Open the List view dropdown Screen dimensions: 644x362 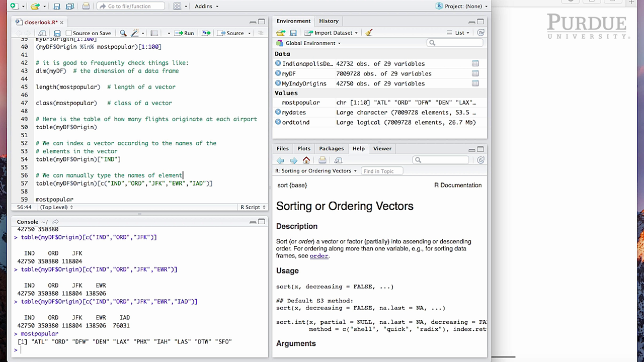click(458, 33)
